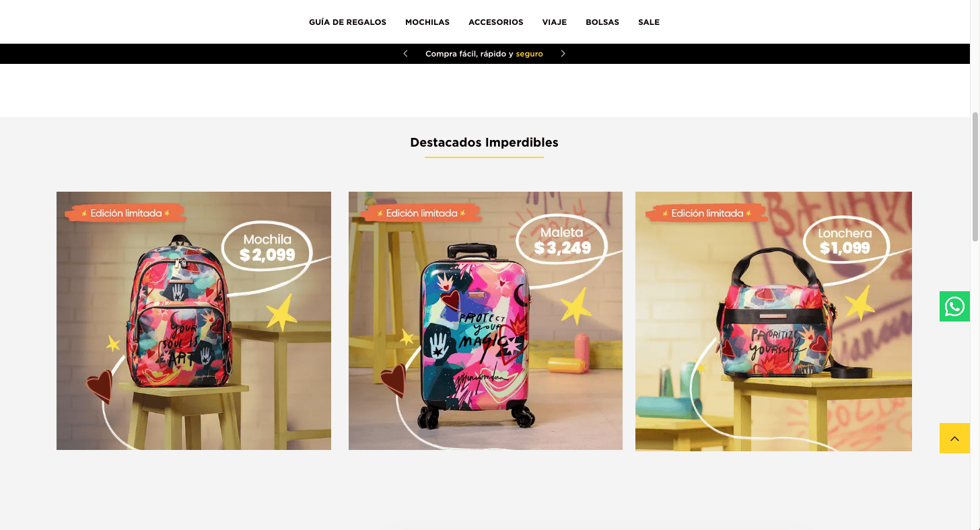
Task: Open WhatsApp chat via green icon
Action: [x=954, y=306]
